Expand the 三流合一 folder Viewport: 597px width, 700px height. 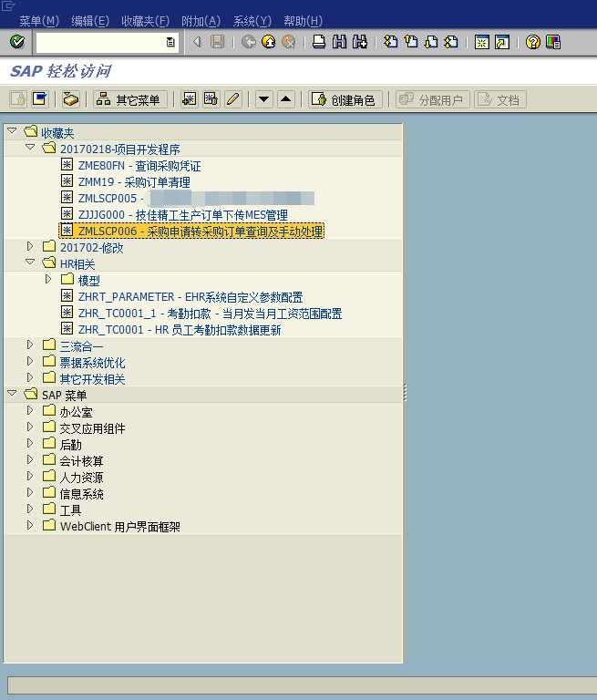click(x=30, y=345)
